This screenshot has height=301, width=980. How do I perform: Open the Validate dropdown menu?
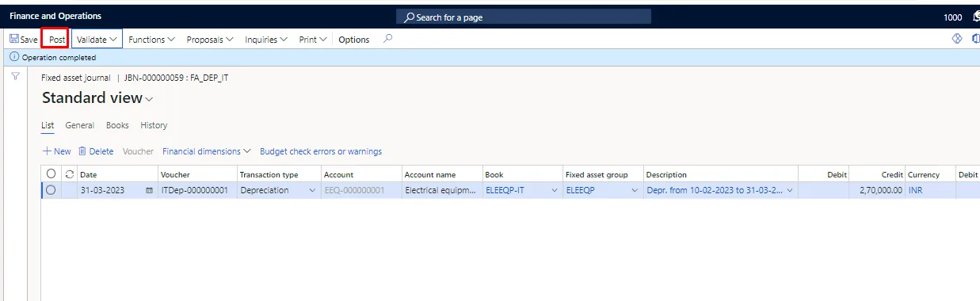[x=97, y=40]
